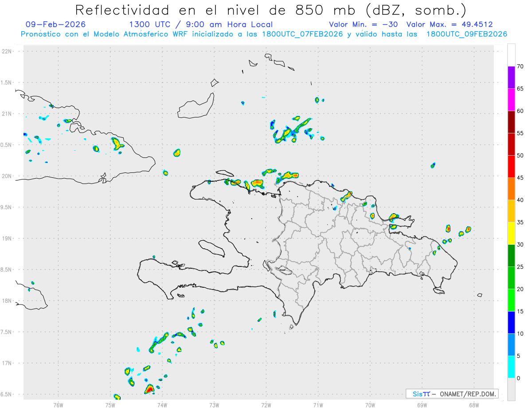Image resolution: width=532 pixels, height=411 pixels.
Task: Select the '0.5N' latitude label
Action: click(x=6, y=145)
